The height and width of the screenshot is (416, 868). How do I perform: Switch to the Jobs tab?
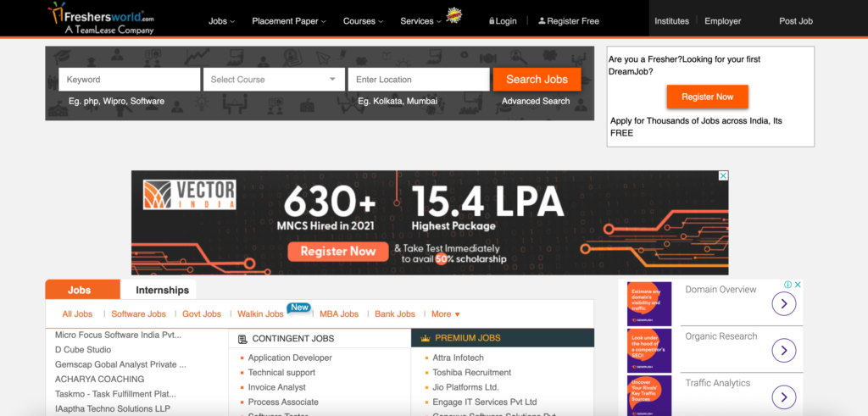click(x=82, y=289)
